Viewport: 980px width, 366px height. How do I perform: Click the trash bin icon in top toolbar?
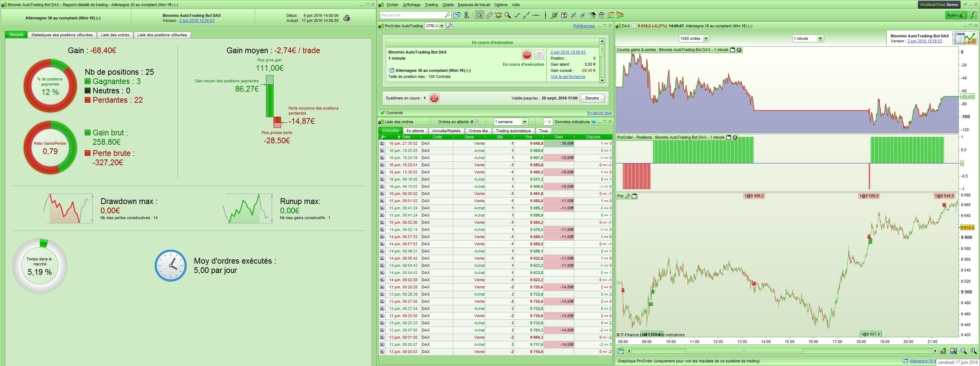click(x=602, y=15)
